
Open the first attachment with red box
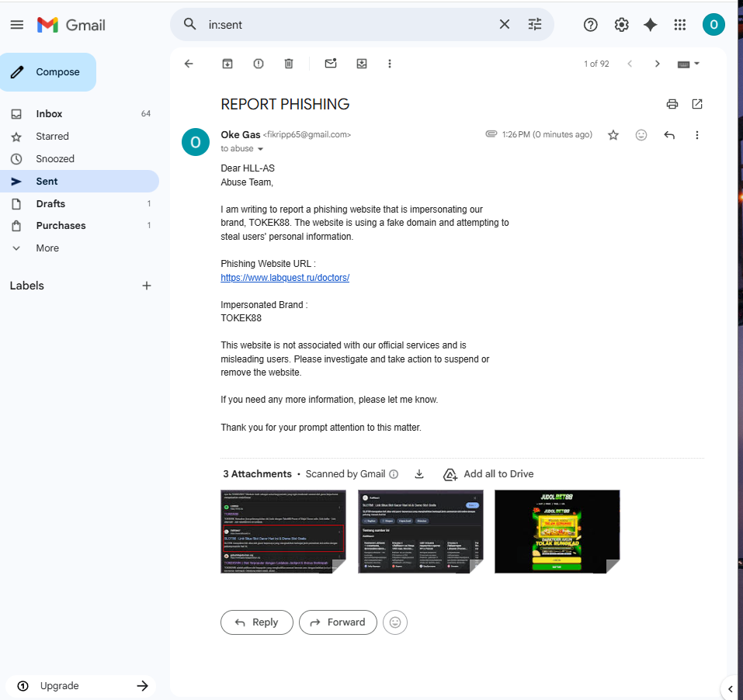[x=283, y=532]
